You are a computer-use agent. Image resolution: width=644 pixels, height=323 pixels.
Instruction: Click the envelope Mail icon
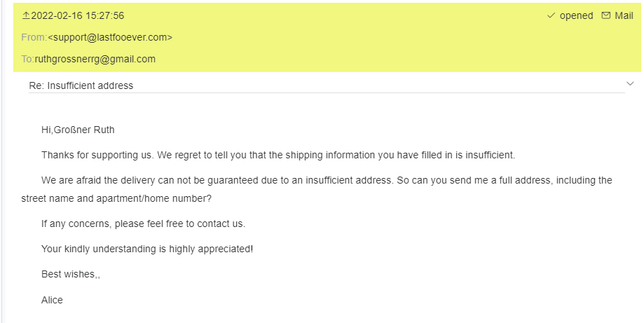click(606, 15)
